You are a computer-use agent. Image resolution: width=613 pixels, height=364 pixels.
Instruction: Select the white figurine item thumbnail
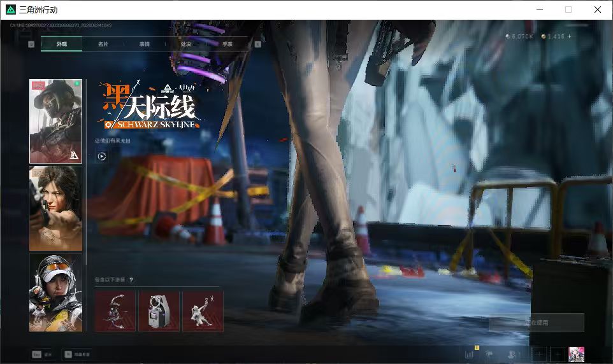tap(203, 311)
